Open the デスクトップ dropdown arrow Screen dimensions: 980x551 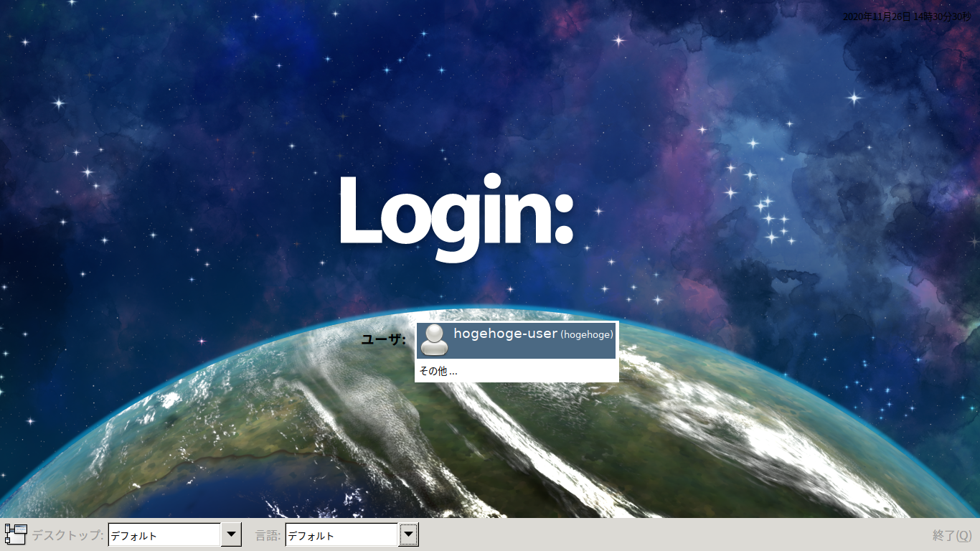pyautogui.click(x=232, y=534)
